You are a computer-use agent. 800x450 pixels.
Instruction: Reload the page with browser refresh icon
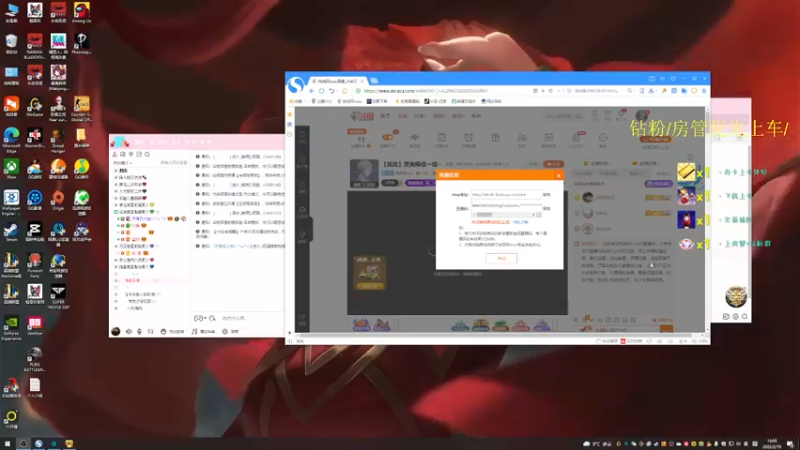[321, 91]
